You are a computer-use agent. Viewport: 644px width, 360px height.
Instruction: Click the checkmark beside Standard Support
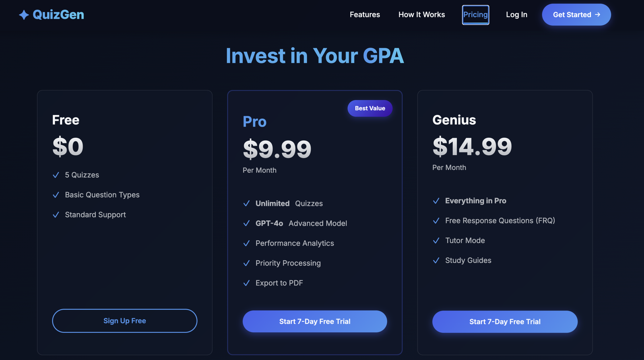click(x=56, y=215)
